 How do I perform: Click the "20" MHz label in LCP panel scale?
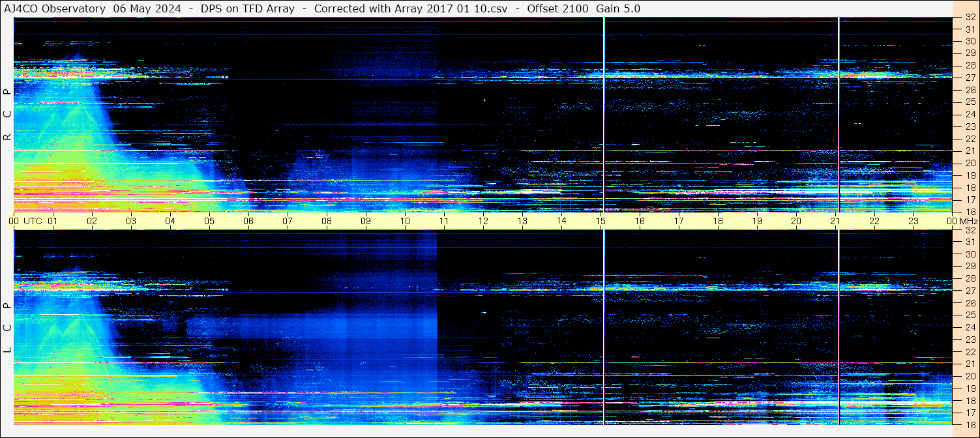(970, 376)
